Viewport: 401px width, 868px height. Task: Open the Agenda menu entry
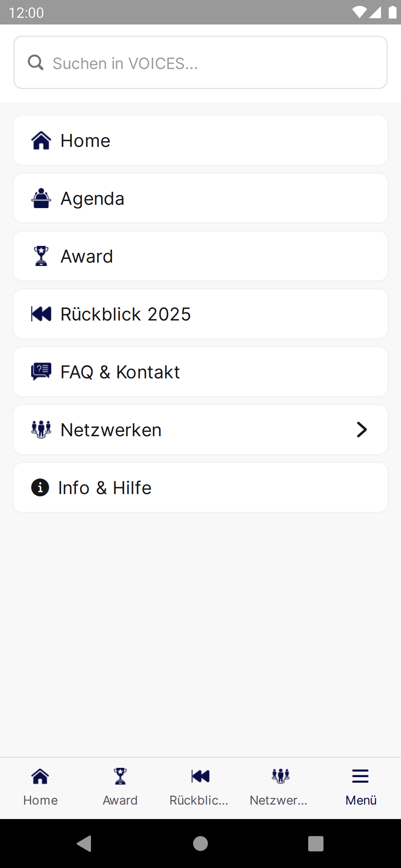click(200, 198)
